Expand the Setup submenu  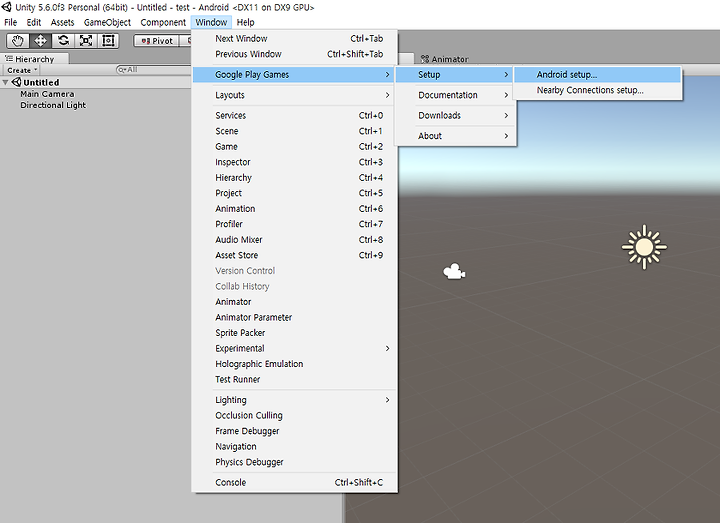tap(455, 74)
